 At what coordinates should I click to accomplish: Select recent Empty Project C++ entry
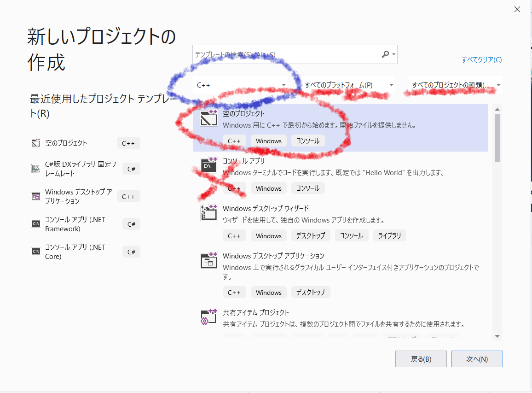point(86,143)
